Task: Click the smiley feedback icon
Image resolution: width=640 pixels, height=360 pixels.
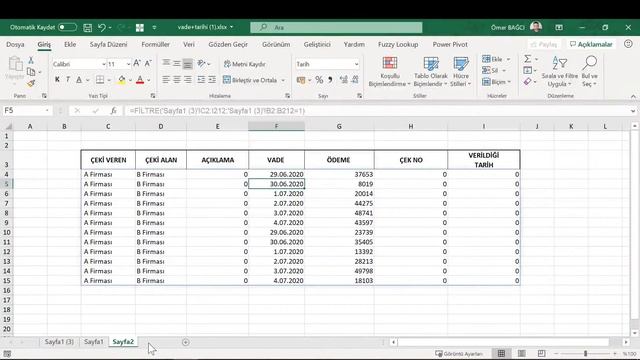Action: tap(629, 44)
